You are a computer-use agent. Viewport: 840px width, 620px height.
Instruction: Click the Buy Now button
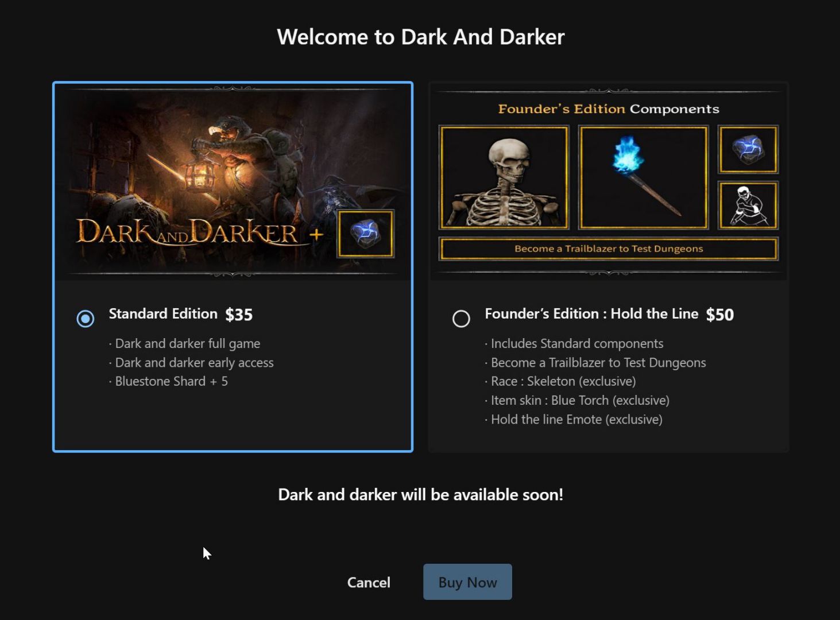[x=467, y=582]
